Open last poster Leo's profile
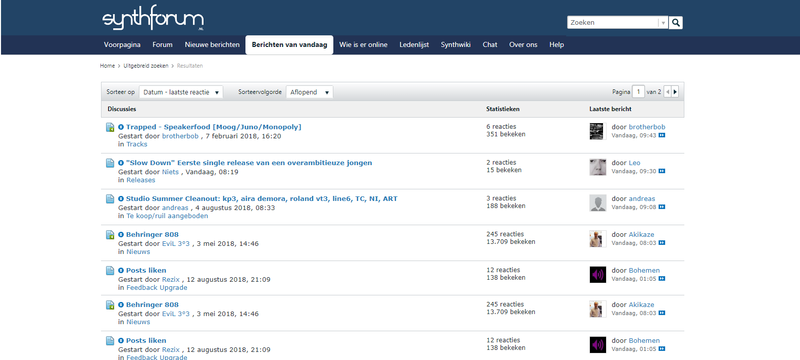Viewport: 800px width, 360px height. [x=634, y=163]
